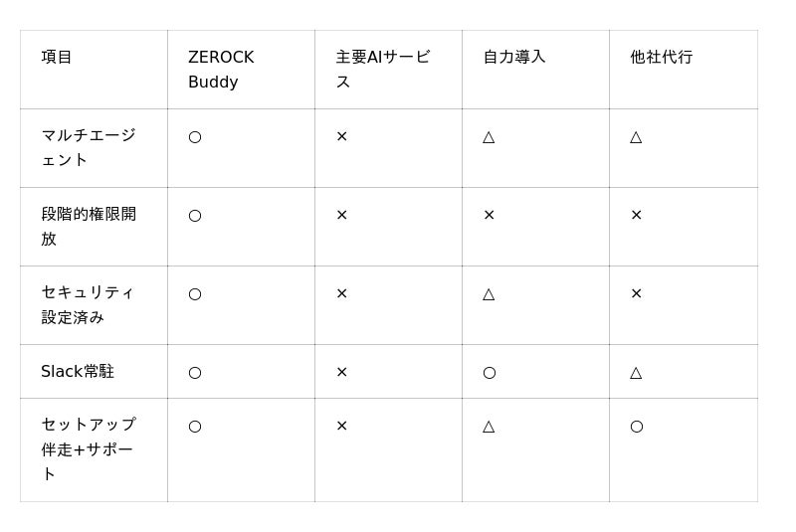Select the Slack常駐 row label
The height and width of the screenshot is (532, 796).
point(78,372)
